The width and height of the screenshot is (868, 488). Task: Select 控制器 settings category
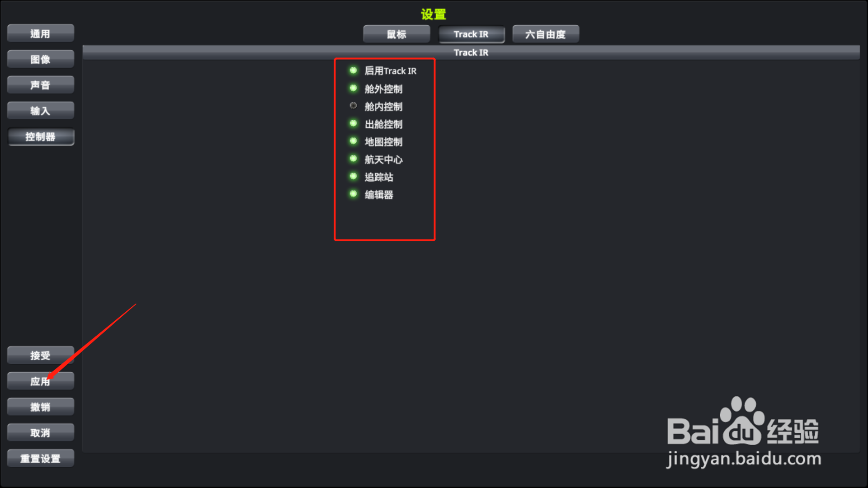(41, 137)
